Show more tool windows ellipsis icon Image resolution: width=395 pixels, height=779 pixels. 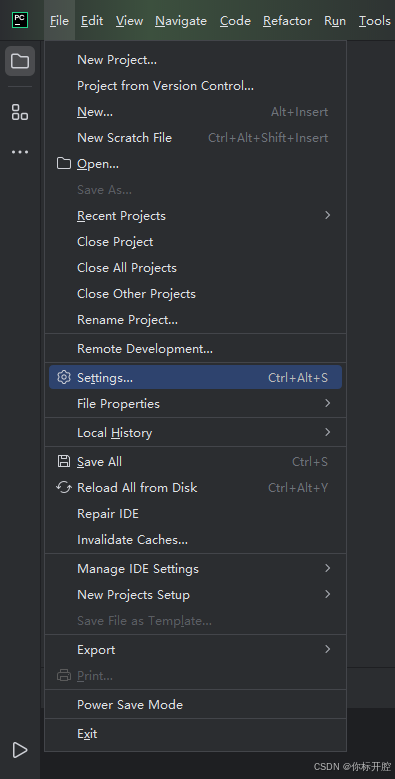click(20, 152)
